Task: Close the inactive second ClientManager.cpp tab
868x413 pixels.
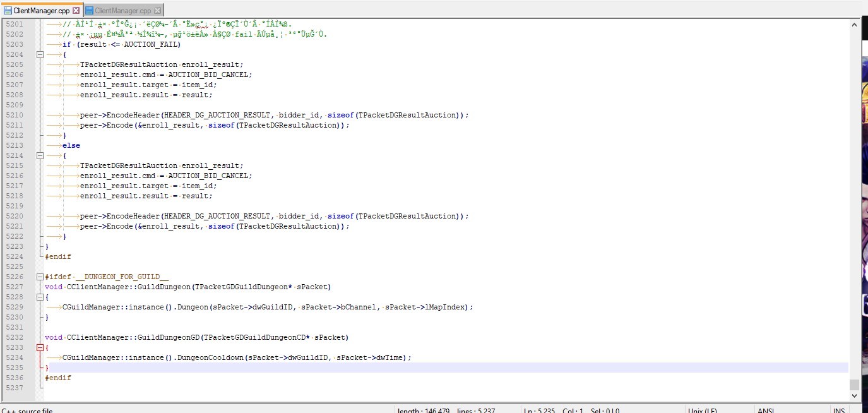Action: [157, 11]
